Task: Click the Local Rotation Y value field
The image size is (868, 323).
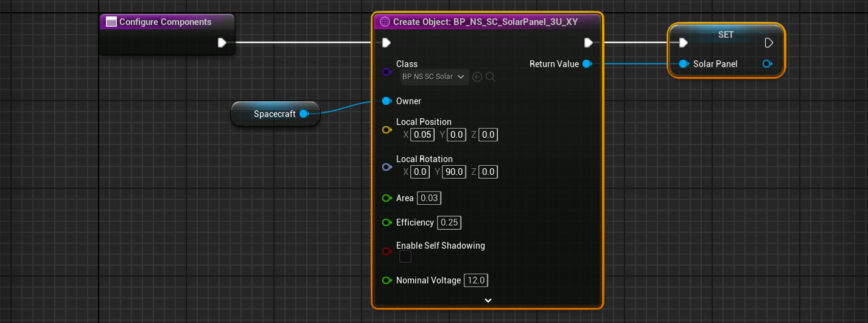Action: point(454,172)
